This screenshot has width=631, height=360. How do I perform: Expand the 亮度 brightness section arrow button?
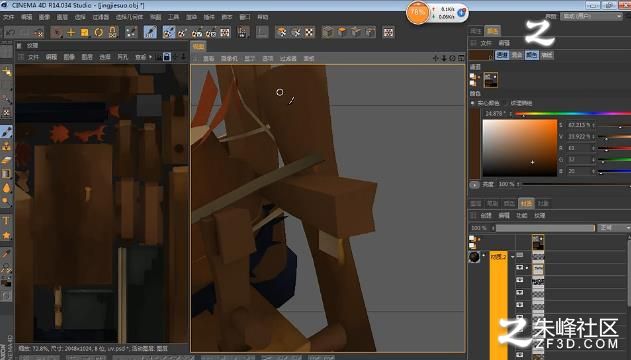[474, 185]
